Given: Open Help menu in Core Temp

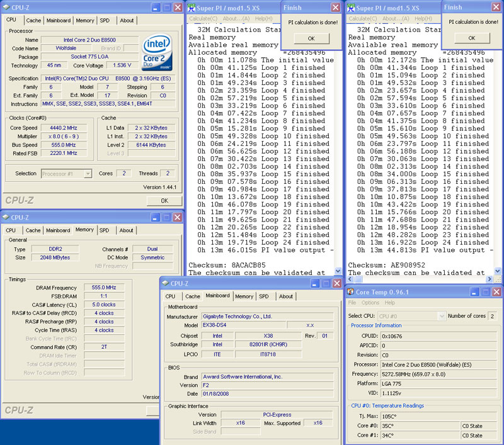Looking at the screenshot, I should [390, 303].
